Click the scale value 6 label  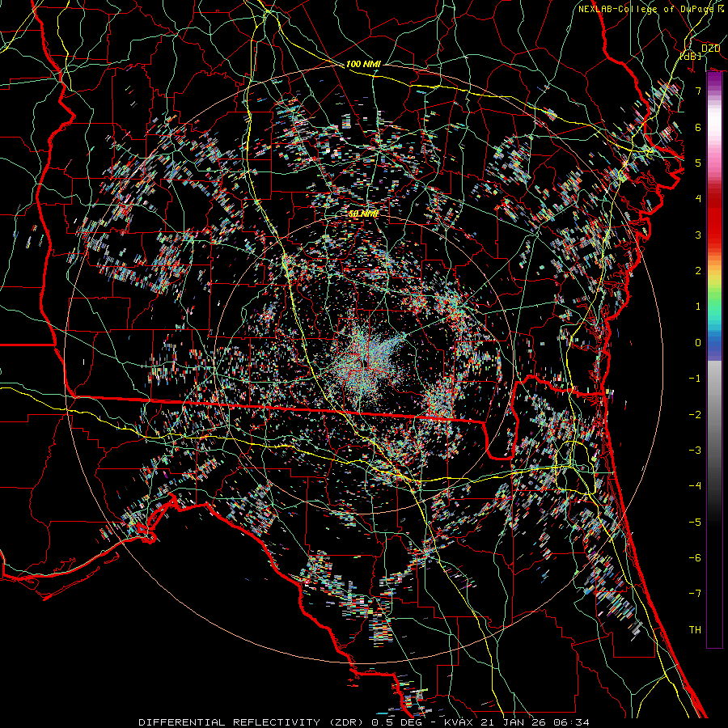[698, 127]
